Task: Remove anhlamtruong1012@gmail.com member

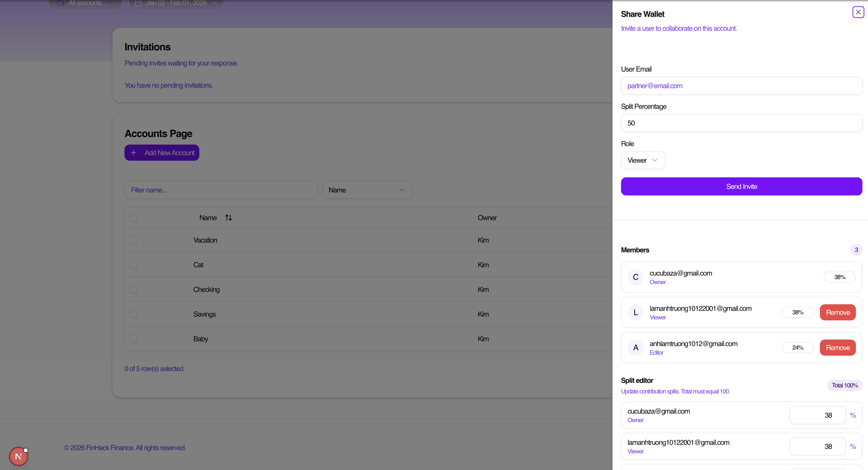Action: pos(837,348)
